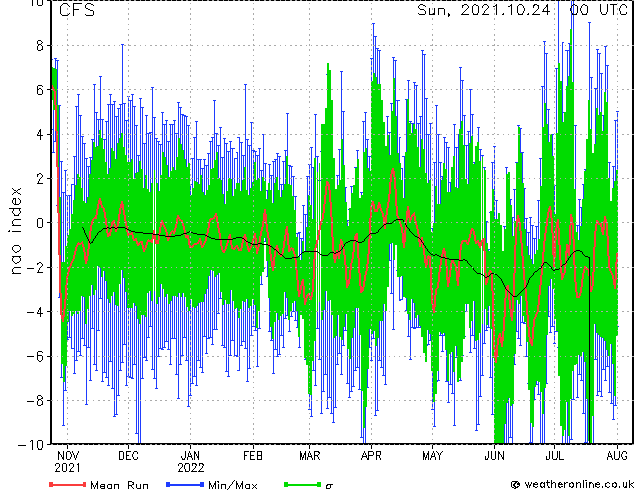Click the CFS model label
Screen dimensions: 634x490
coord(77,10)
